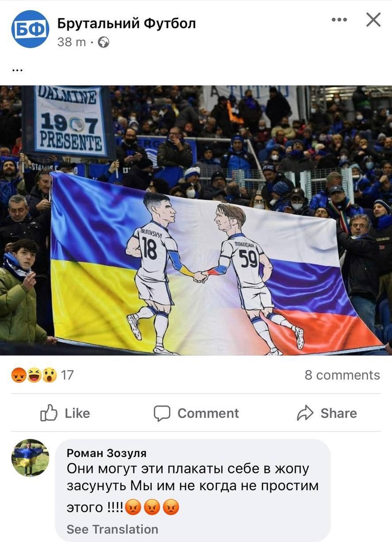The height and width of the screenshot is (542, 392).
Task: Tap the thumbs-up Like icon
Action: pyautogui.click(x=49, y=413)
